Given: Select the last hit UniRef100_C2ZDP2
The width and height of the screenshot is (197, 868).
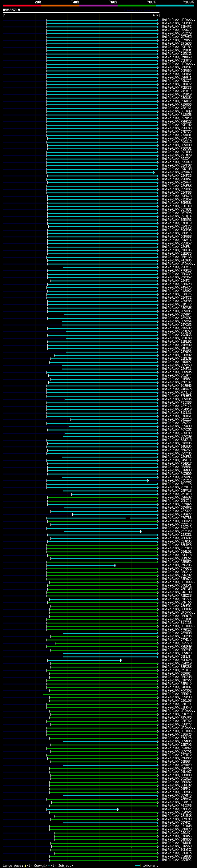Looking at the screenshot, I should pyautogui.click(x=177, y=860).
